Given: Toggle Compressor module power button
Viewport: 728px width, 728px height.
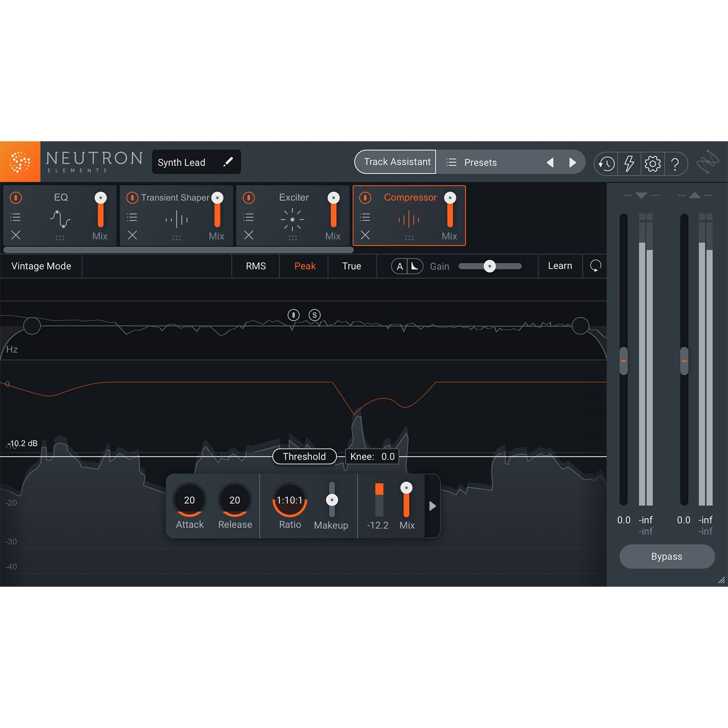Looking at the screenshot, I should [365, 198].
